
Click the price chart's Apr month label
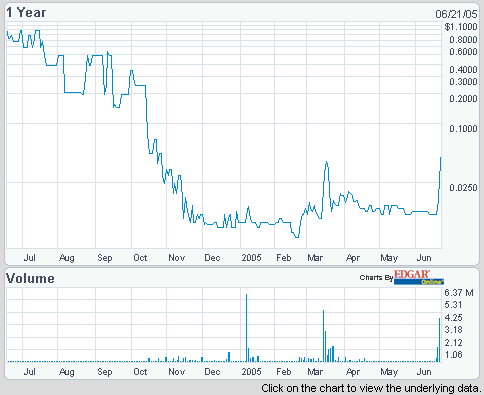(353, 258)
